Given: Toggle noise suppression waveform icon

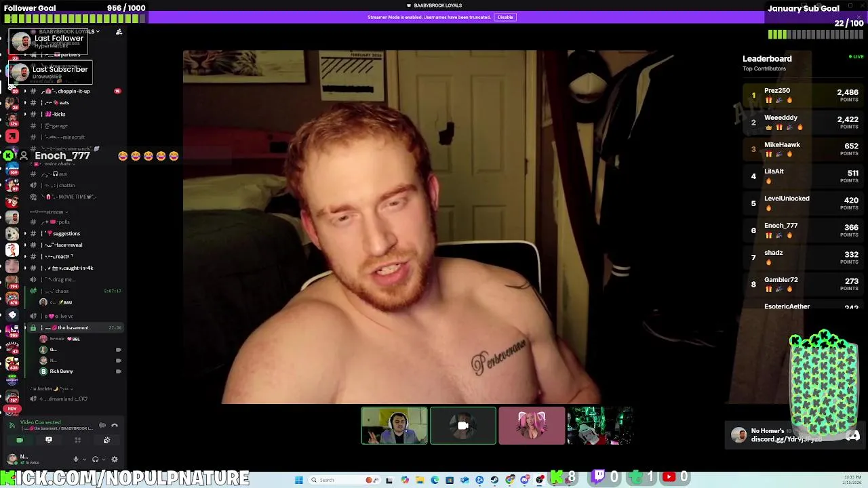Looking at the screenshot, I should tap(102, 425).
